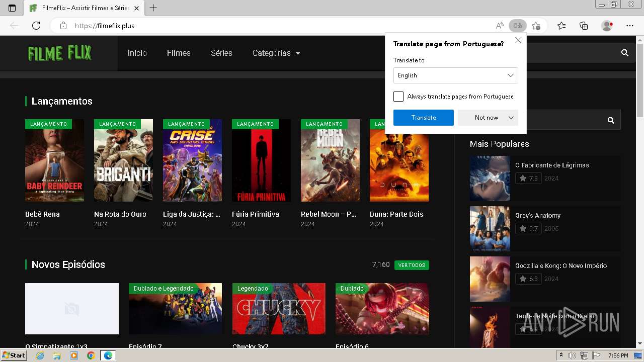Open Bebê Rena title link
This screenshot has width=644, height=362.
[42, 214]
